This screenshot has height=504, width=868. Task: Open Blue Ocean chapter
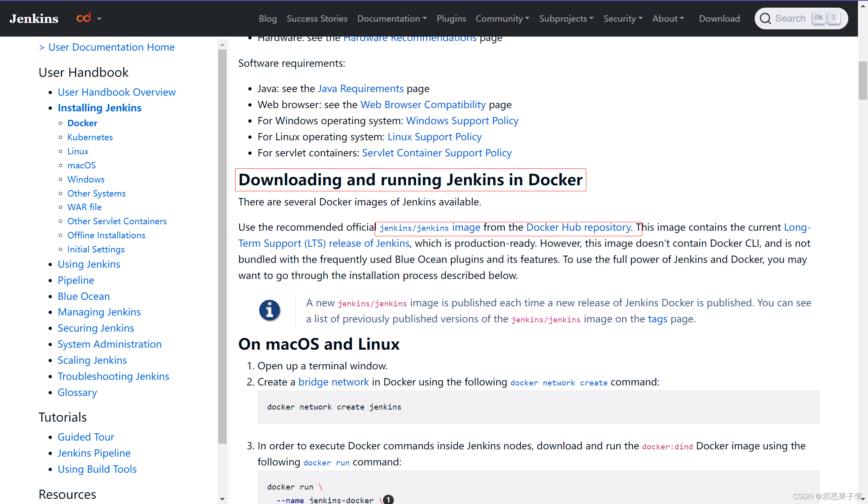click(x=84, y=296)
